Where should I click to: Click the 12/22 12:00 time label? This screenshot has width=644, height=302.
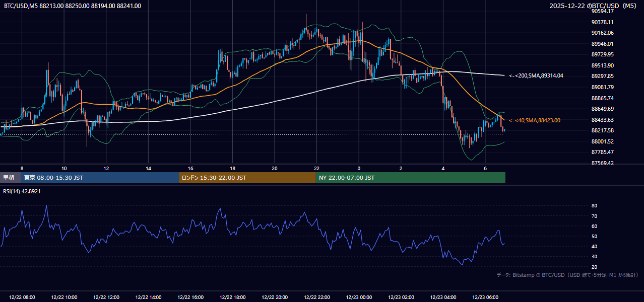(106, 297)
